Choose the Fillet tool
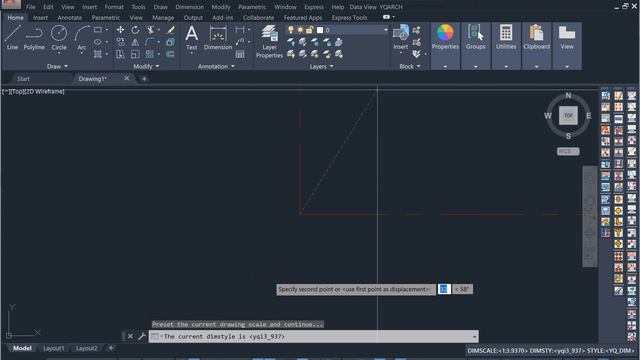 (150, 42)
